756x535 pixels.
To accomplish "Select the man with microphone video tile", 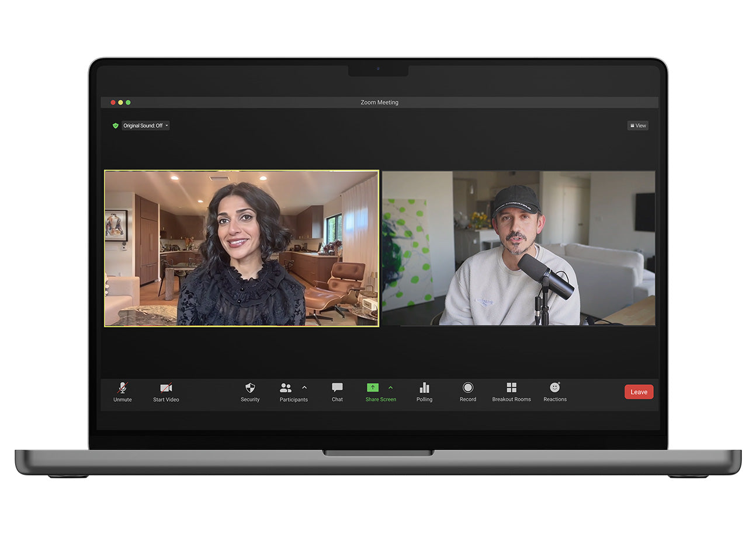I will pos(518,248).
